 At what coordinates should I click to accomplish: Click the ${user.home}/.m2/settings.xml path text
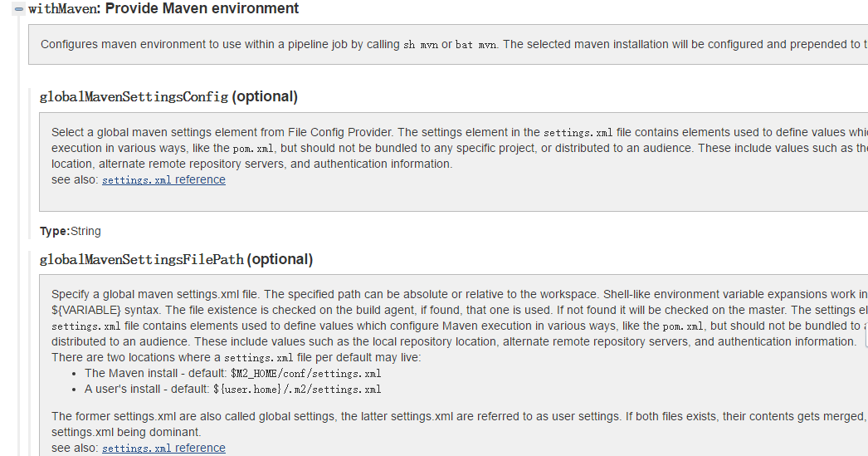(x=297, y=390)
